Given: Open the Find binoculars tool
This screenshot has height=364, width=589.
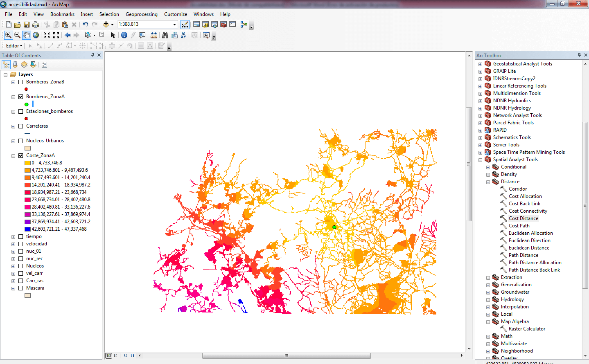Looking at the screenshot, I should [x=165, y=35].
